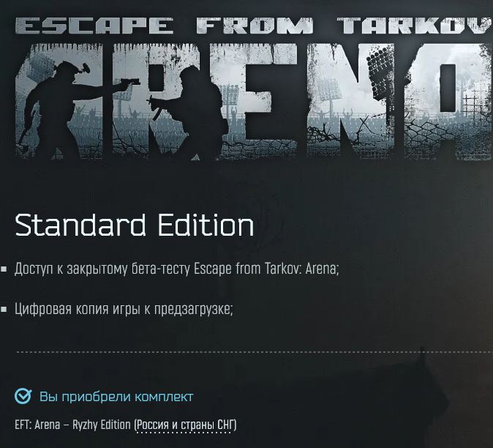This screenshot has width=493, height=448.
Task: Click the square bullet before "Цифровая копия"
Action: [4, 309]
